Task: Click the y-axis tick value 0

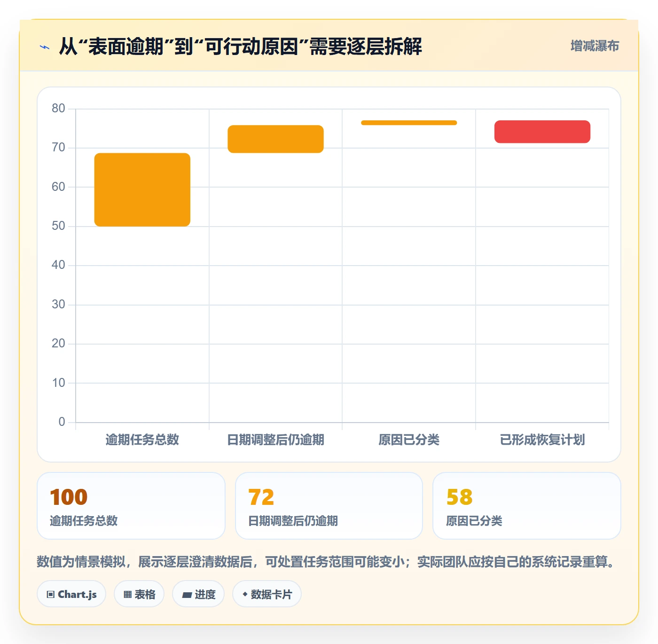Action: coord(62,422)
